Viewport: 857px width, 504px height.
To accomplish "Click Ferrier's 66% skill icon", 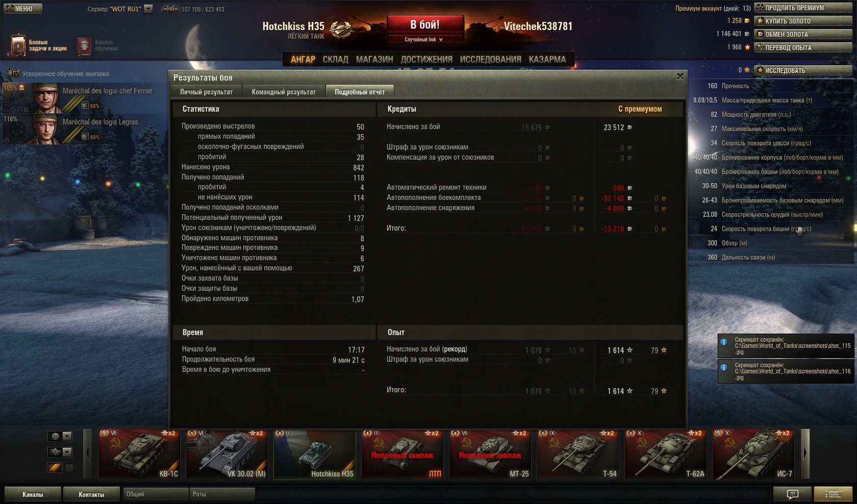I will [x=85, y=106].
